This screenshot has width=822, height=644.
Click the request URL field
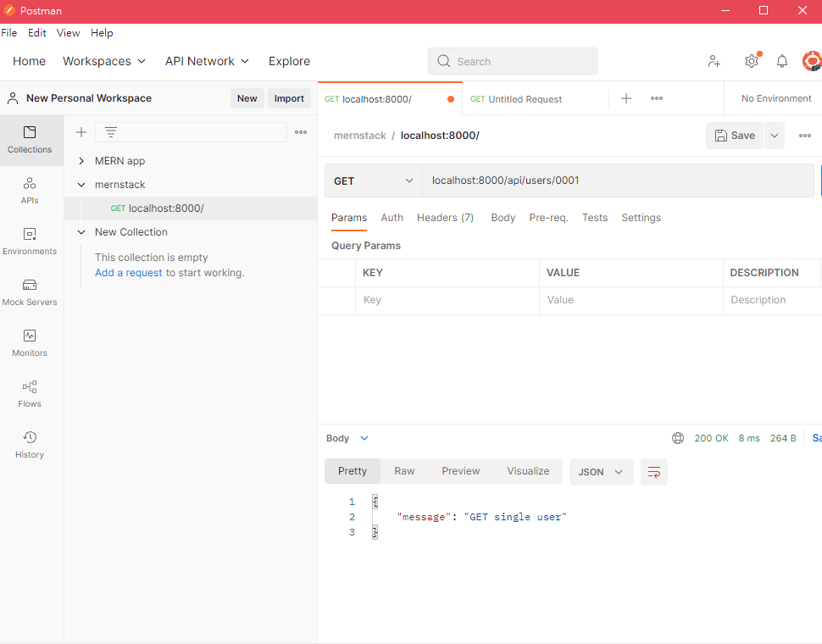[x=618, y=180]
